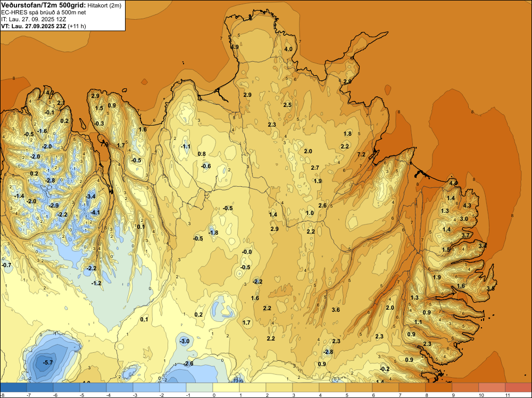Screen dimensions: 532x398
Task: Click the legend swatch between -6 and -5
Action: (66, 387)
